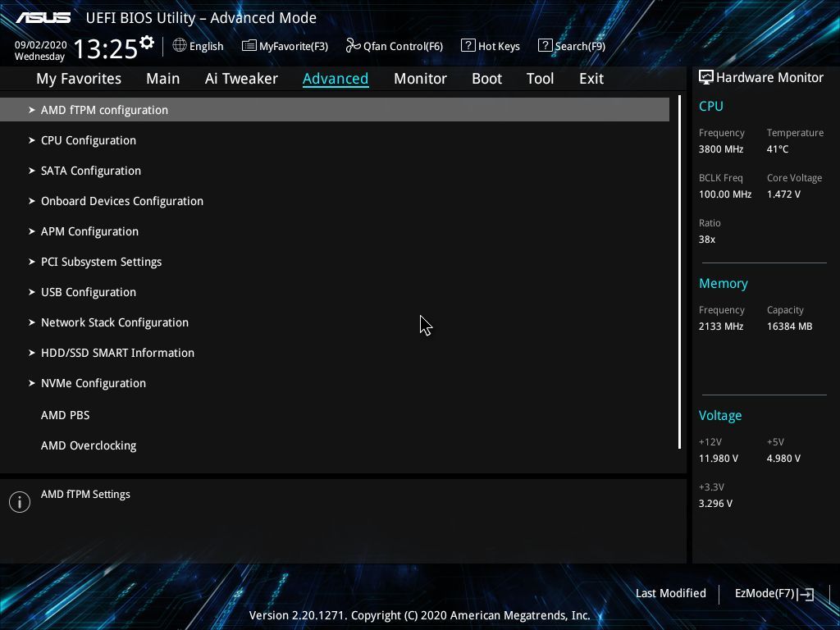Image resolution: width=840 pixels, height=630 pixels.
Task: Click the Qfan Control fan icon
Action: [x=353, y=46]
